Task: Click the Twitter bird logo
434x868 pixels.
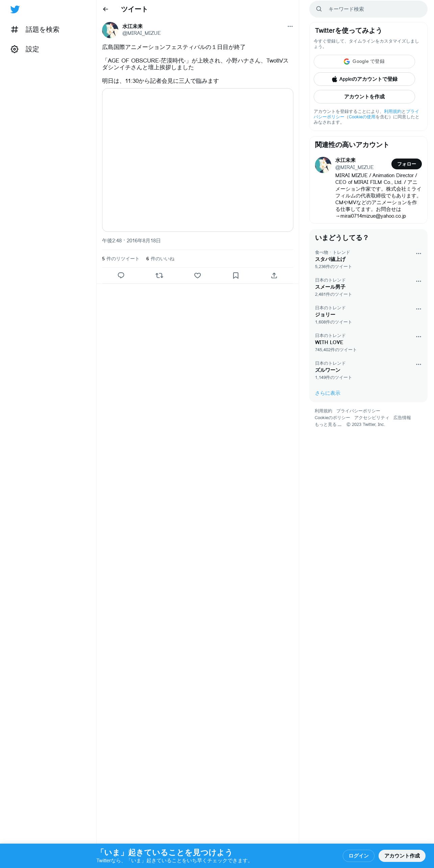Action: click(x=15, y=9)
